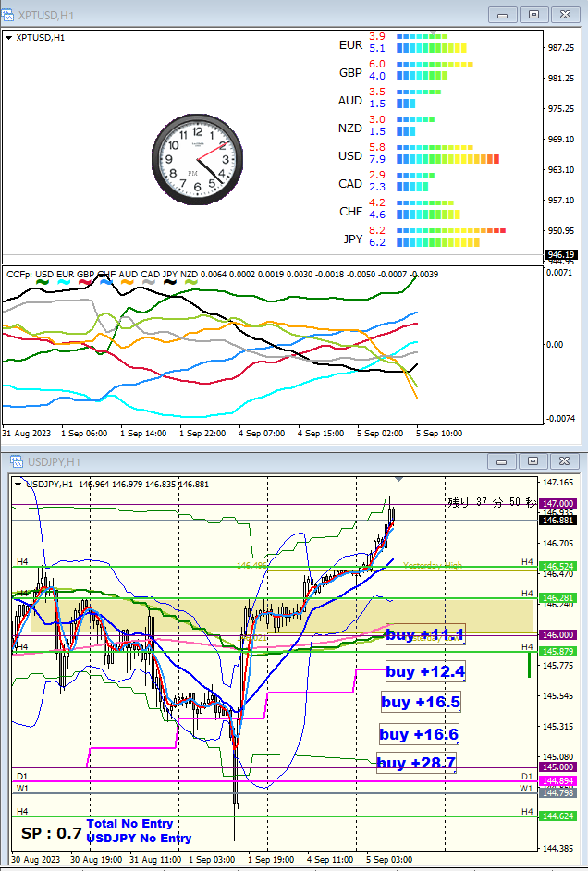Click the chart shift marker atop the USDJPY chart
The height and width of the screenshot is (871, 588).
[398, 479]
